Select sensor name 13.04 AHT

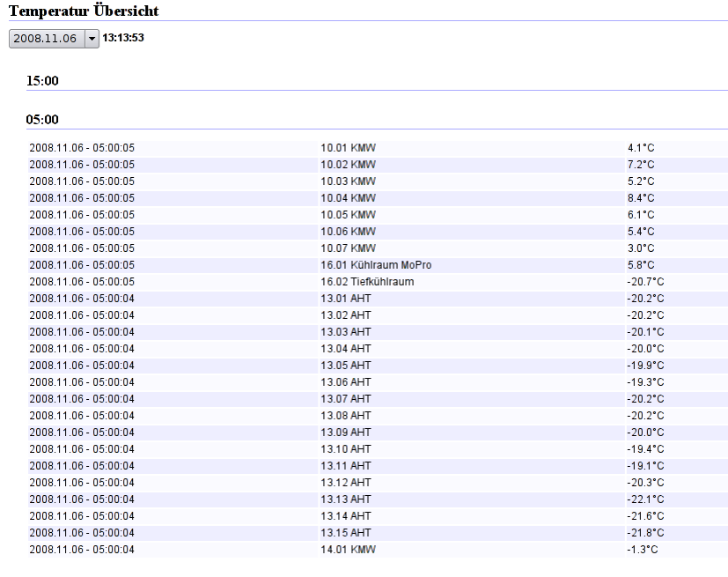(346, 349)
